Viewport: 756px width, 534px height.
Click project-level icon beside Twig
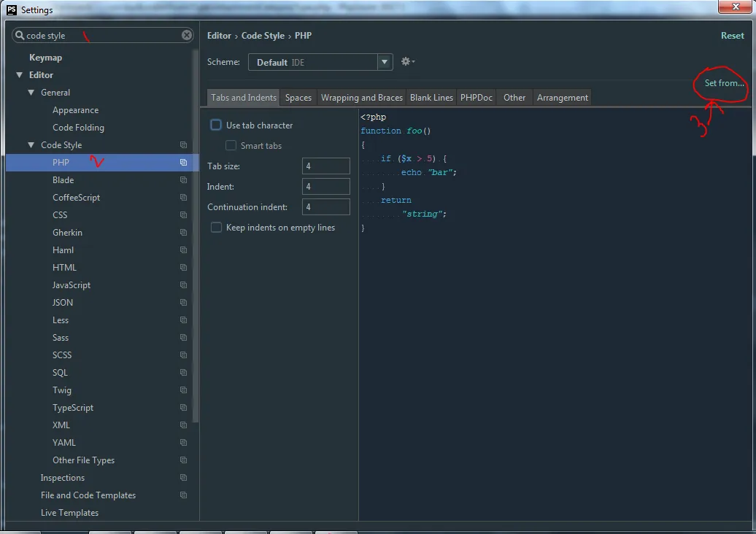pyautogui.click(x=183, y=390)
